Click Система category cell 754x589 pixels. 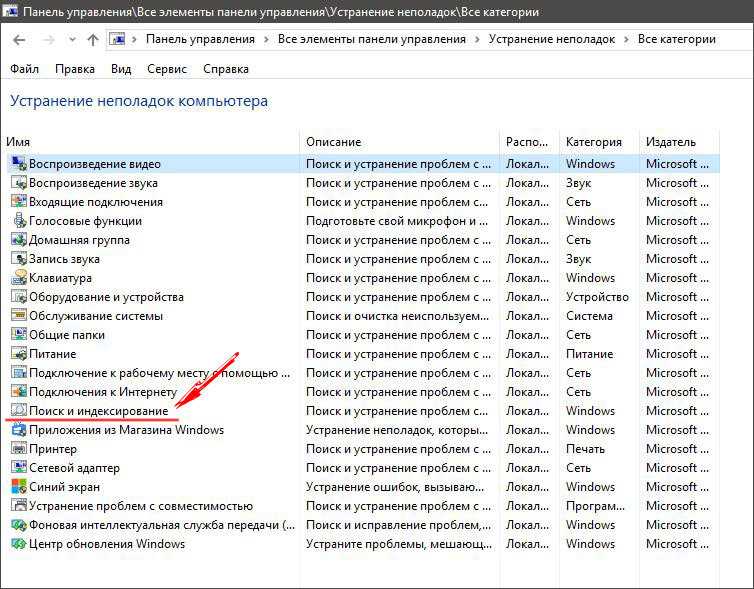pos(589,316)
